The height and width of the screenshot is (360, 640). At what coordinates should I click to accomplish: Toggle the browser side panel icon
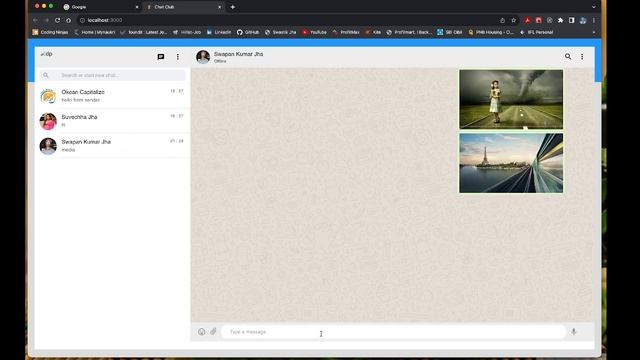[x=571, y=20]
